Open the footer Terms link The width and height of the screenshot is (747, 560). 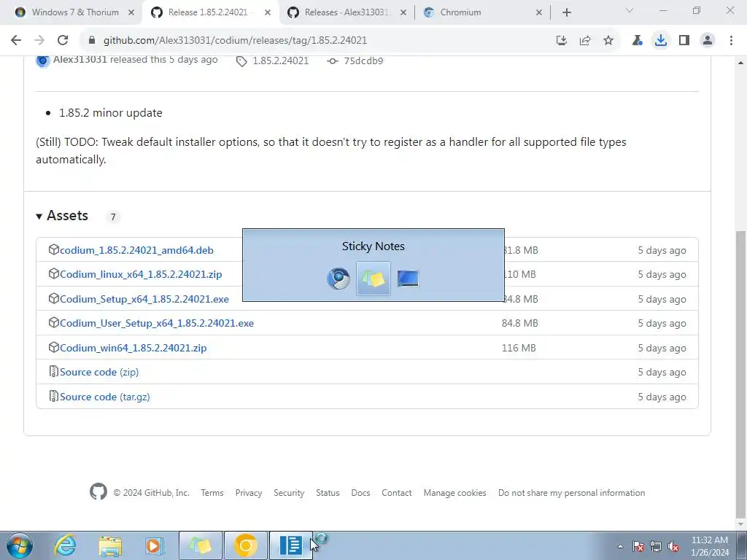click(212, 493)
